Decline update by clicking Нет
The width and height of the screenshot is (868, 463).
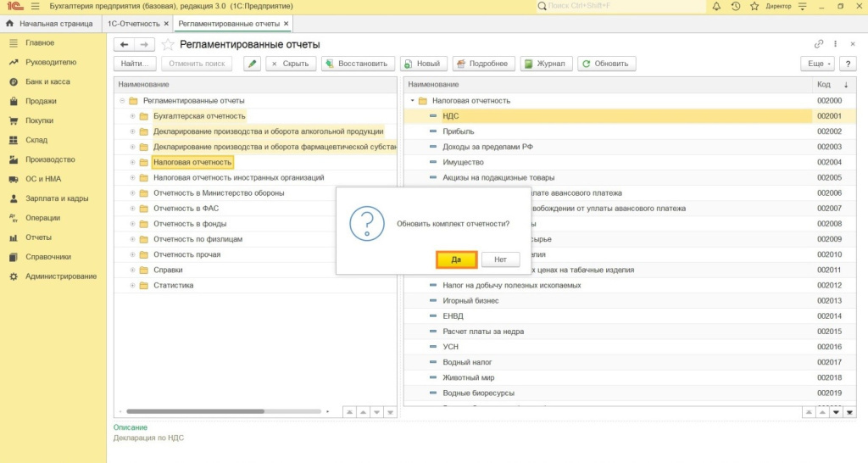[500, 259]
